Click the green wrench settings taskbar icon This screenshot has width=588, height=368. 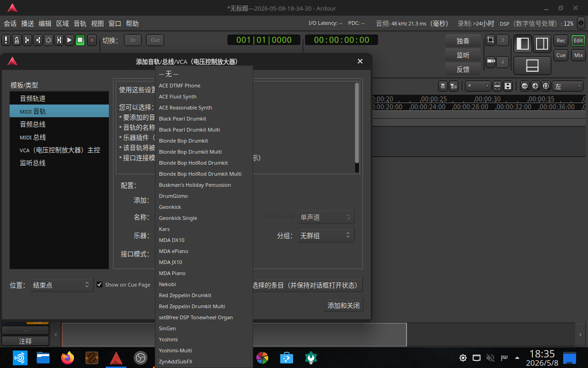[311, 358]
